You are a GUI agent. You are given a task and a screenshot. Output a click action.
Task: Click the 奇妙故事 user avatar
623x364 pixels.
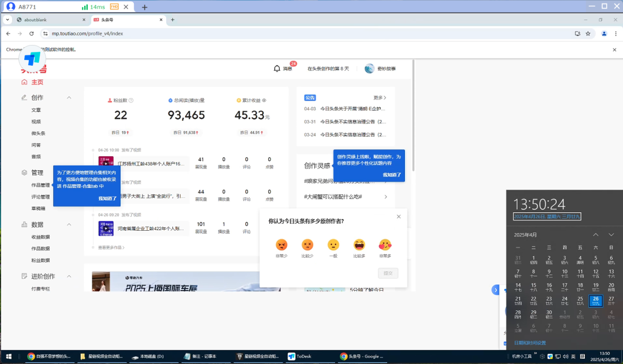369,68
